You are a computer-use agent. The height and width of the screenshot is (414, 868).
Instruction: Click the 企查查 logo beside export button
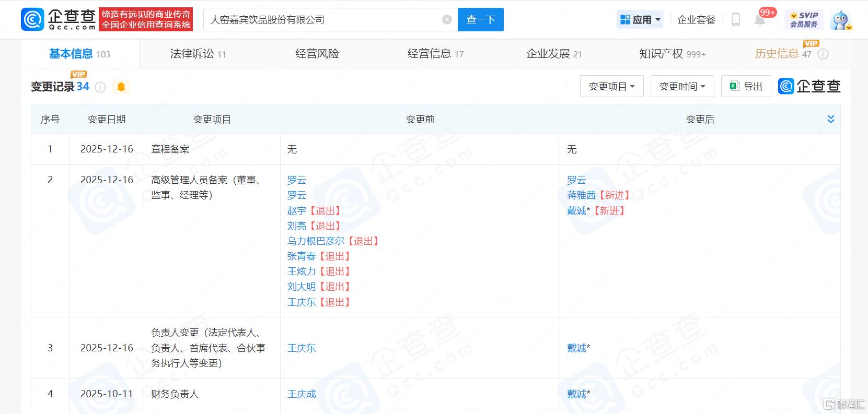pos(809,86)
